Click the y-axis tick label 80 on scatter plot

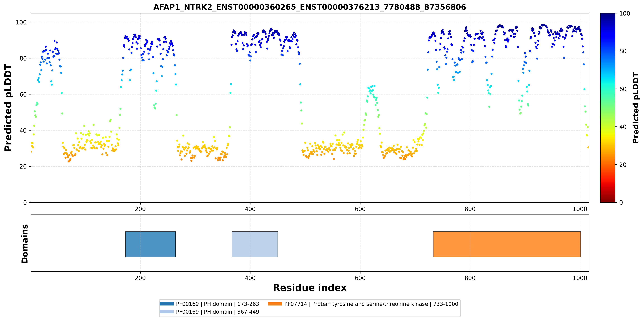pyautogui.click(x=23, y=58)
